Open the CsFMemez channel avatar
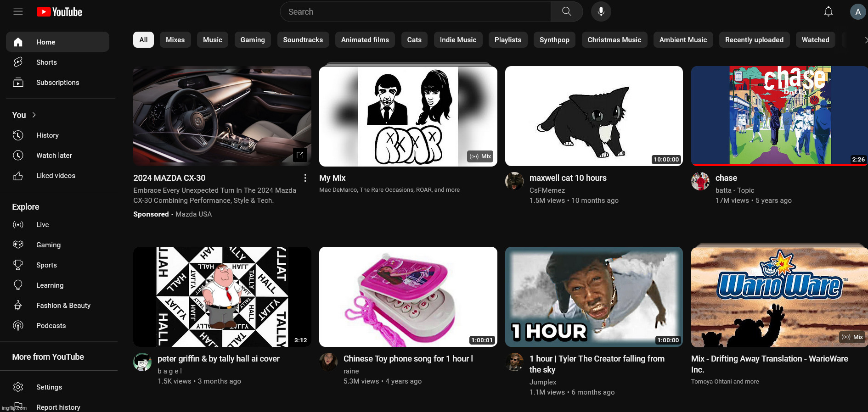 pyautogui.click(x=514, y=181)
